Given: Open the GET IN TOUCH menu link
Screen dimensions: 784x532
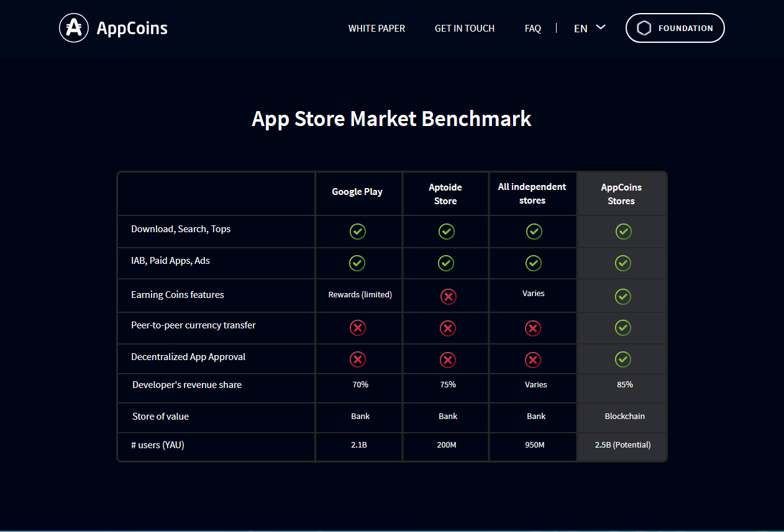Looking at the screenshot, I should click(x=465, y=28).
